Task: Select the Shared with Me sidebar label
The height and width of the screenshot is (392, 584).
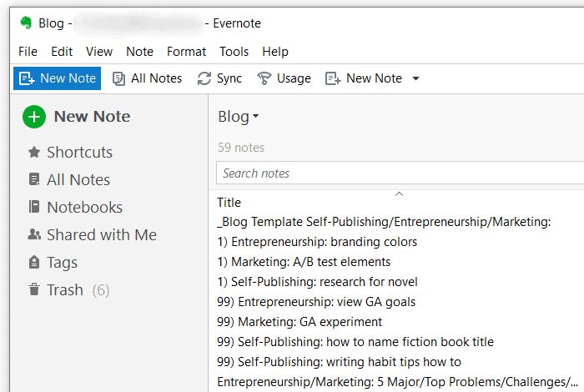Action: (102, 234)
